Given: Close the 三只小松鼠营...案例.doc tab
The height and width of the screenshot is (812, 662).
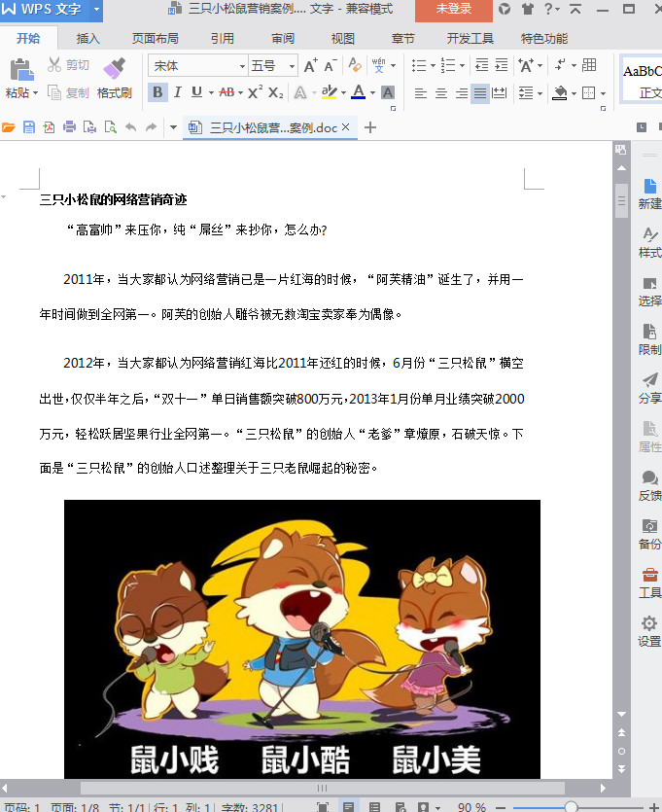Looking at the screenshot, I should tap(346, 126).
